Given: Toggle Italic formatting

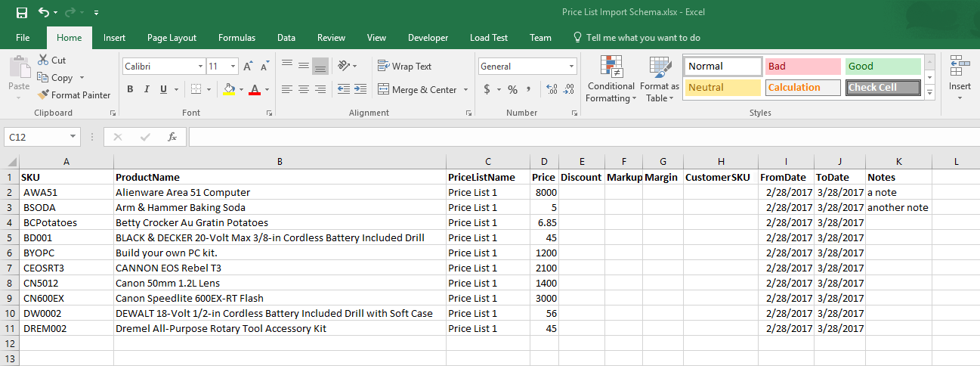Looking at the screenshot, I should 147,89.
